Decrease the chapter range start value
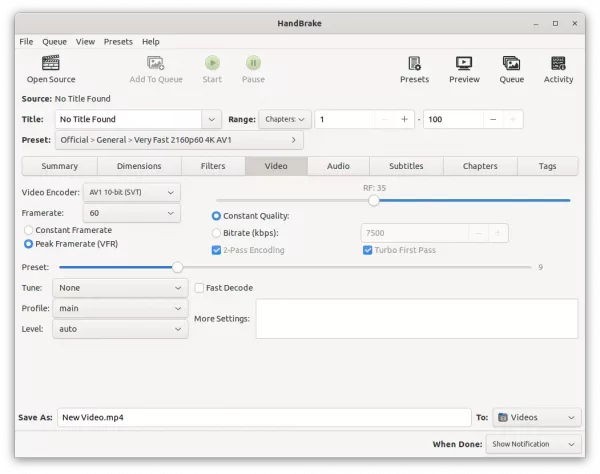 [385, 119]
